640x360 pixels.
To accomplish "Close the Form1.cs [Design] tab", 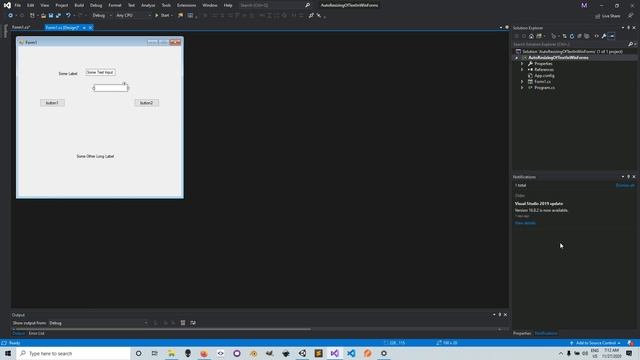I will tap(90, 27).
